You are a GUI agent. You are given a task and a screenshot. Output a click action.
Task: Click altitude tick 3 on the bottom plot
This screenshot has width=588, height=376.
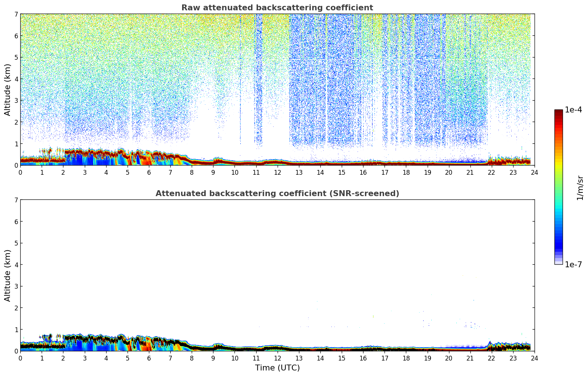[16, 286]
